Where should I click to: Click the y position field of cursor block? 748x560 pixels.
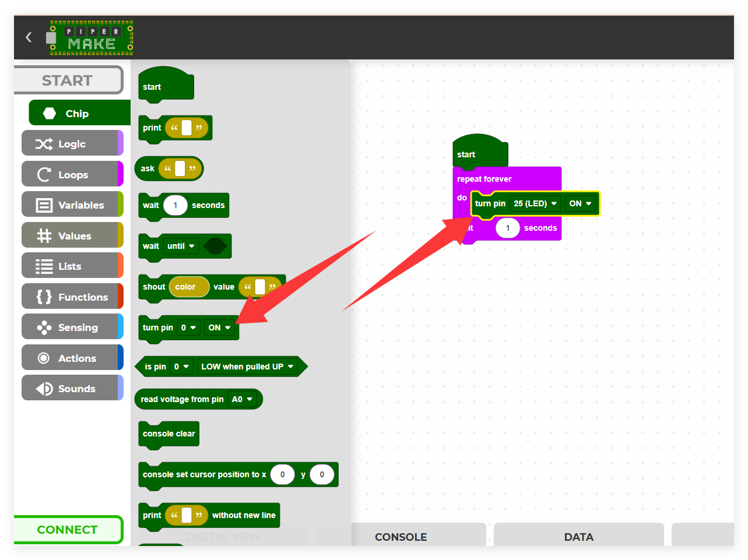[322, 474]
